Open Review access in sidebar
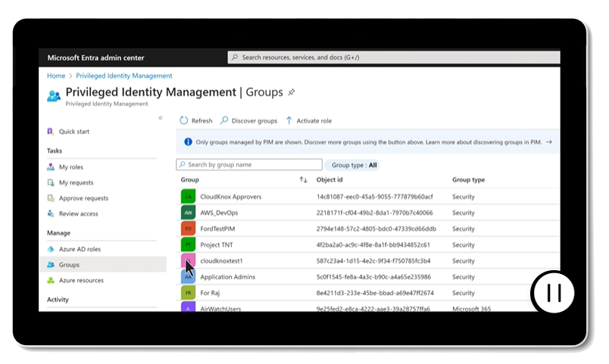Viewport: 609px width, 364px height. point(79,213)
